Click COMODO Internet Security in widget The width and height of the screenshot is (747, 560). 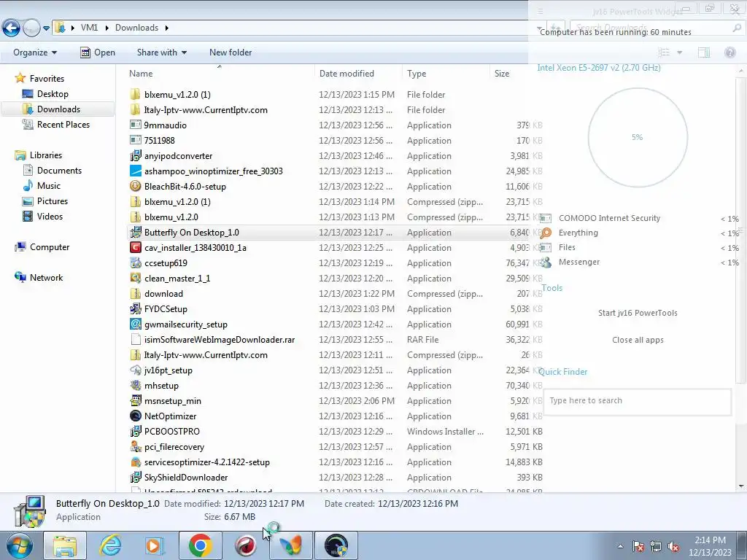coord(609,218)
